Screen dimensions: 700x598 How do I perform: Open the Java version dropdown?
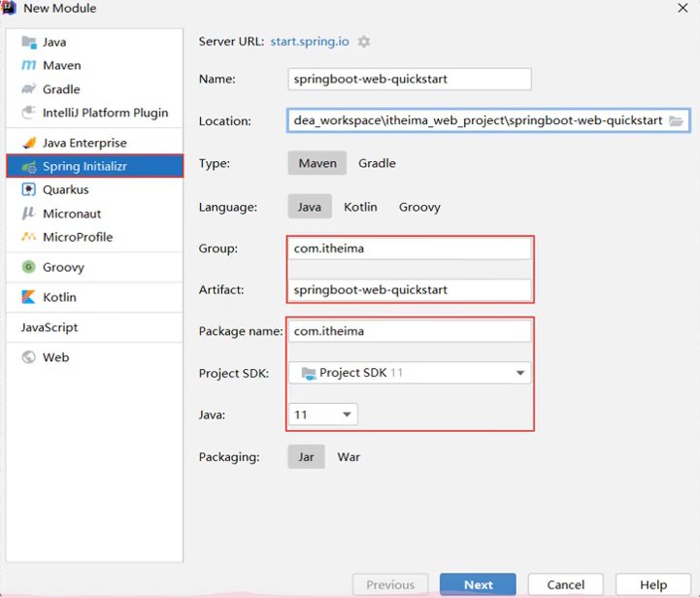pos(322,415)
